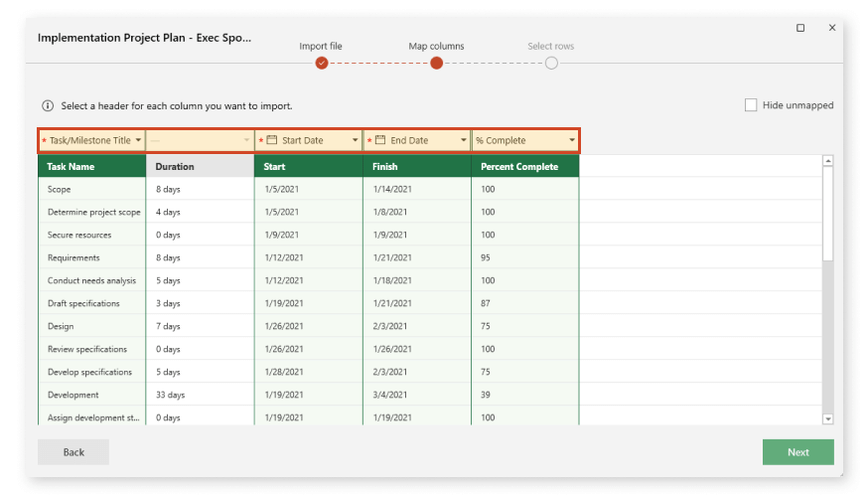Click the vertical scrollbar thumb

tap(828, 214)
